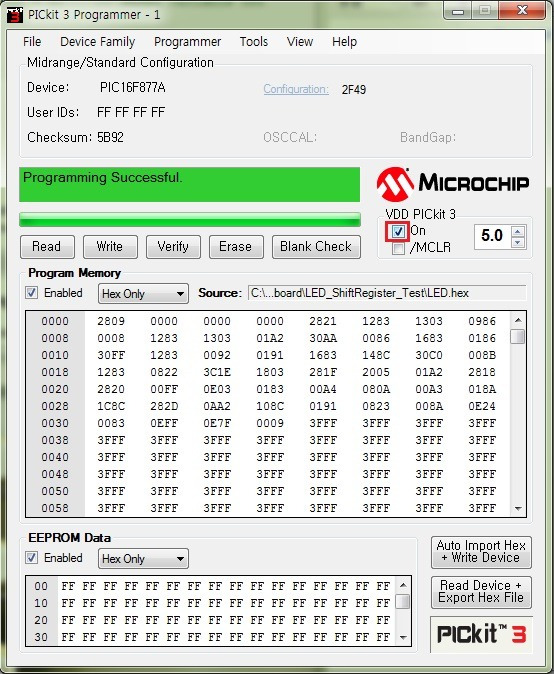Open EEPROM Data Hex Only dropdown

[x=143, y=558]
